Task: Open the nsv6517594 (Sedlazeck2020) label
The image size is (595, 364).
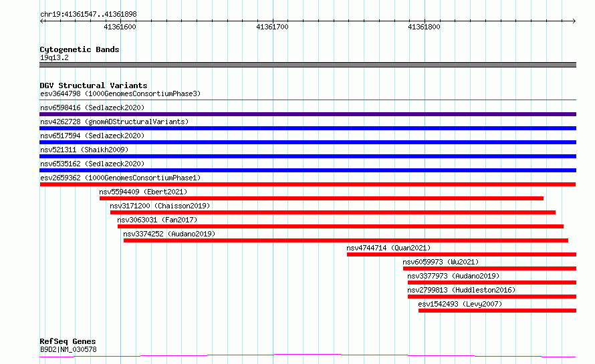Action: 92,136
